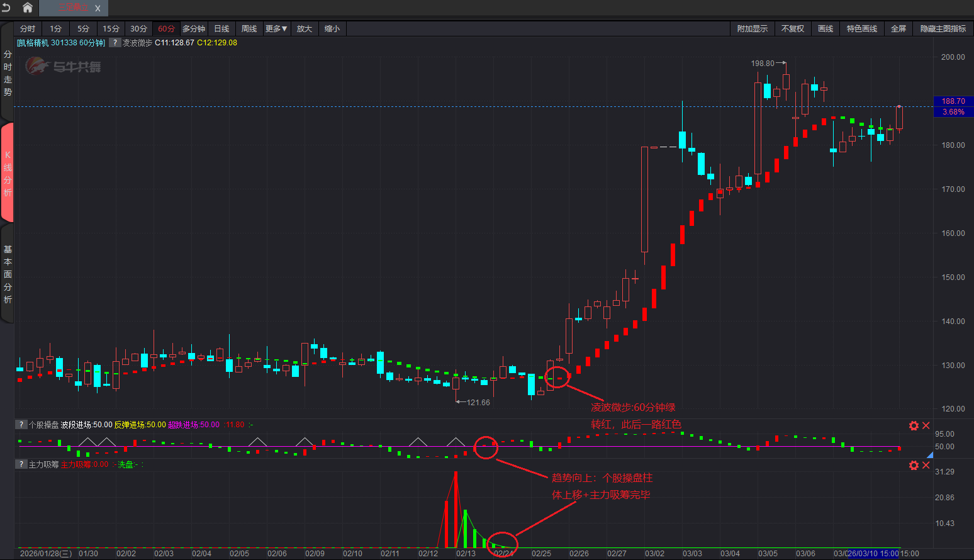Open the 特色画线 drawing options

pyautogui.click(x=861, y=29)
